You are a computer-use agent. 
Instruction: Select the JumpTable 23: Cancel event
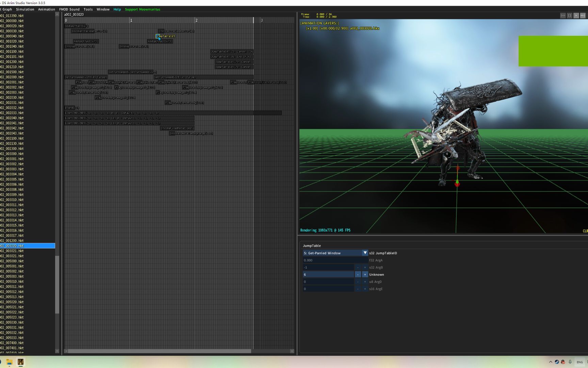tap(232, 51)
